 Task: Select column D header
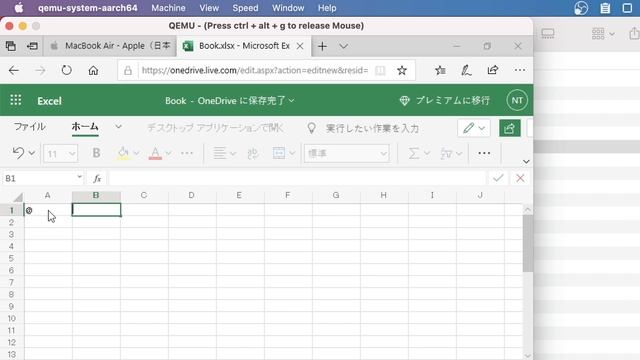[191, 196]
